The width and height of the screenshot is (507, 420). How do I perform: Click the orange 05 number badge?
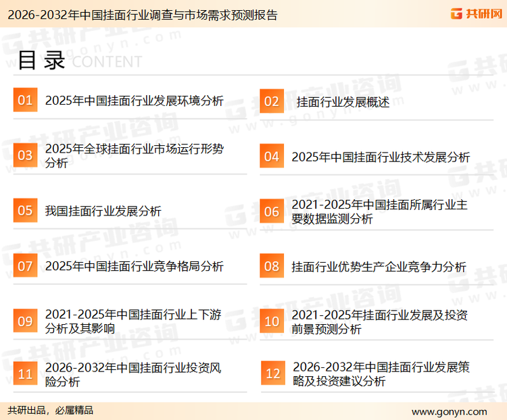click(25, 210)
